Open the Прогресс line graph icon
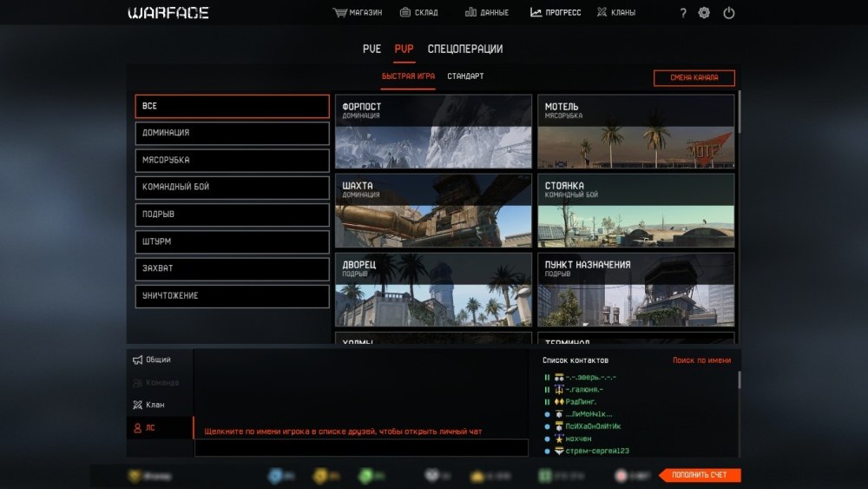The width and height of the screenshot is (868, 489). [x=536, y=13]
